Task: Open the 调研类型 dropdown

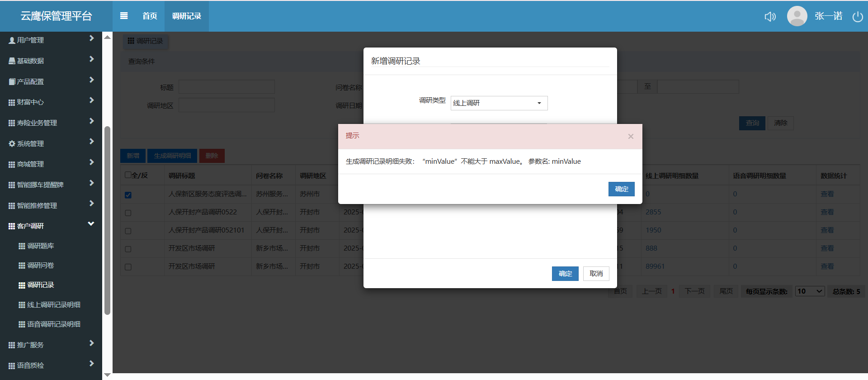Action: 499,103
